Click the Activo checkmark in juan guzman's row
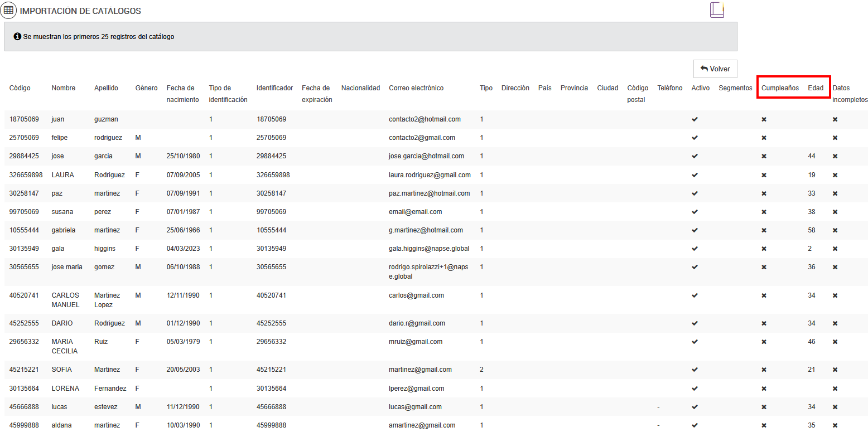868x432 pixels. click(x=695, y=119)
